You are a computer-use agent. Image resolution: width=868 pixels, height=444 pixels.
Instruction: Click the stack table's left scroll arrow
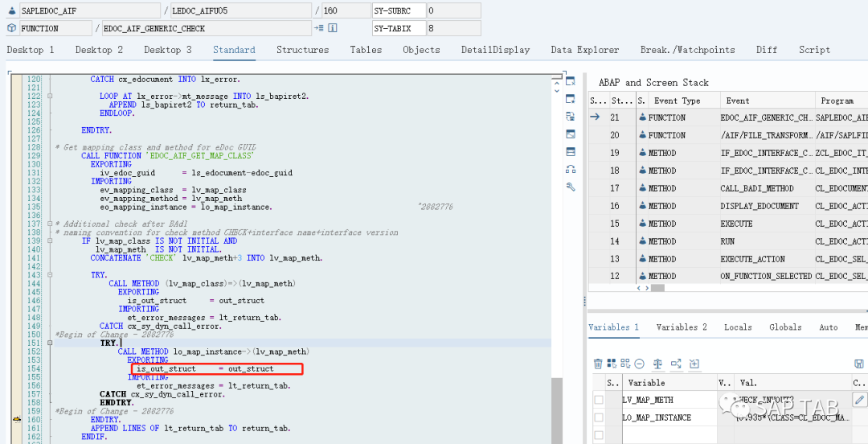click(x=639, y=288)
